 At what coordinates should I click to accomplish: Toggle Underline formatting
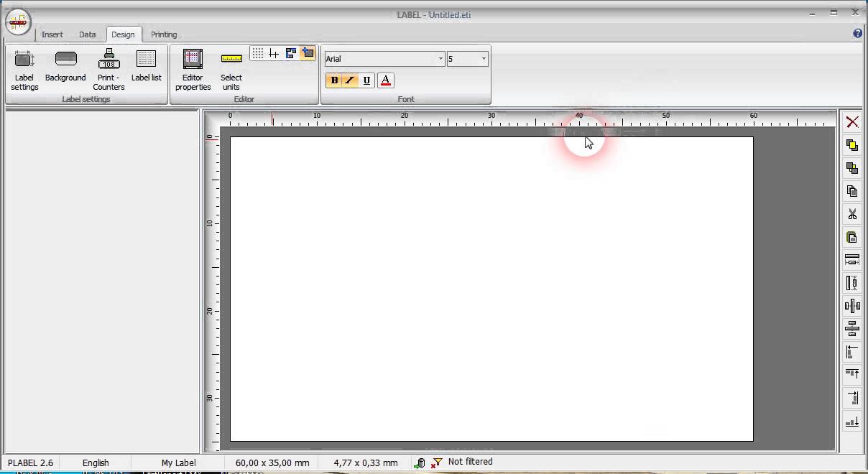[x=366, y=80]
